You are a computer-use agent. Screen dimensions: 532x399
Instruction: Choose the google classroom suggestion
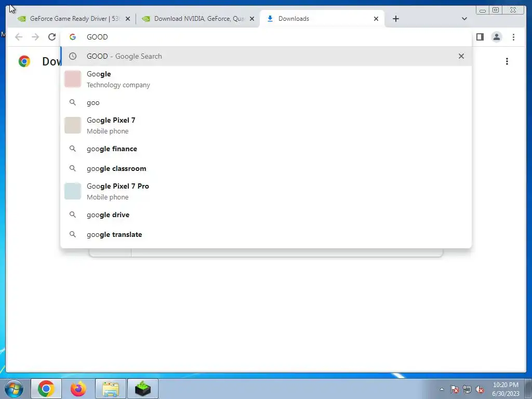coord(266,168)
